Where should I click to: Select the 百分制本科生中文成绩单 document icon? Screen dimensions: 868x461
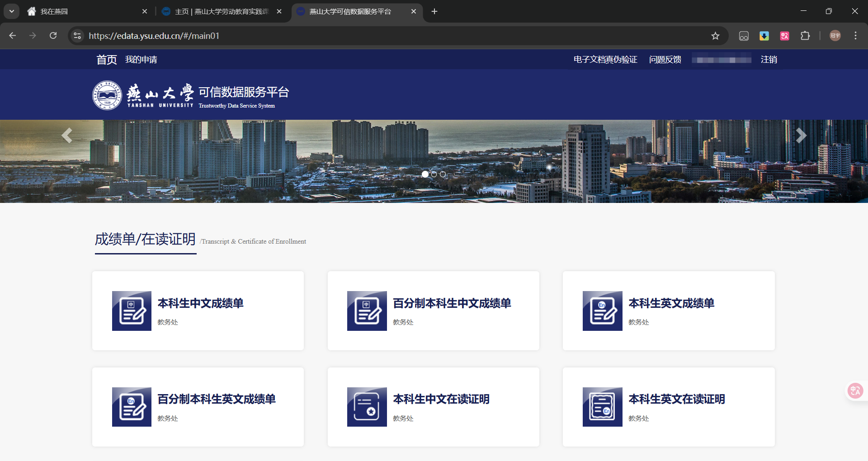pos(367,310)
